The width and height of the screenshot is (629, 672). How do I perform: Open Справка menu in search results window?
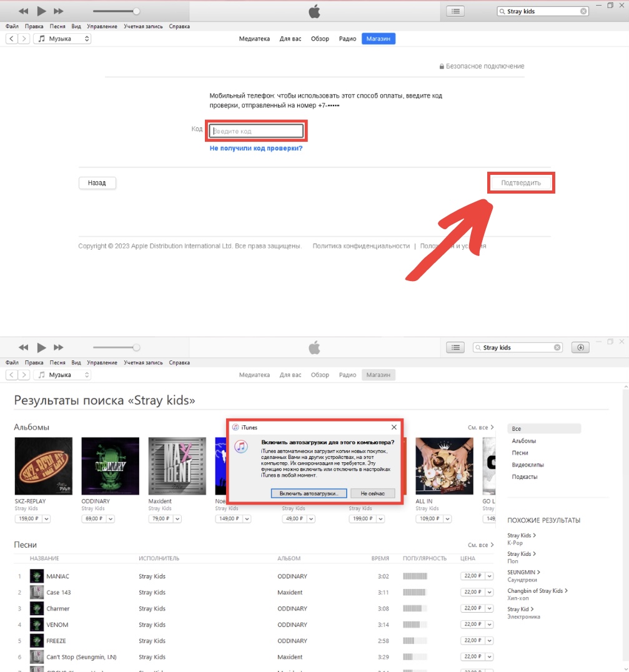179,363
